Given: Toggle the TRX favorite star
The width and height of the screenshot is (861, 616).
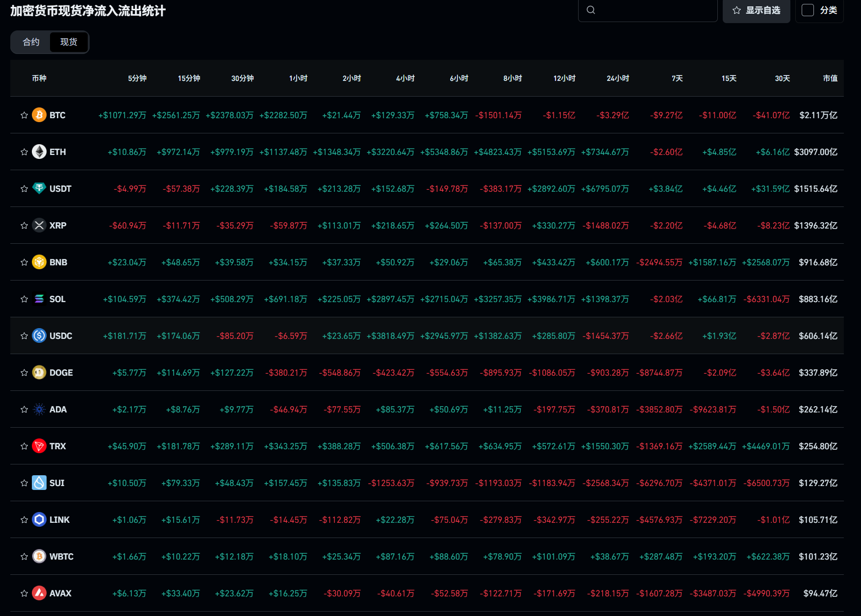Looking at the screenshot, I should [24, 446].
